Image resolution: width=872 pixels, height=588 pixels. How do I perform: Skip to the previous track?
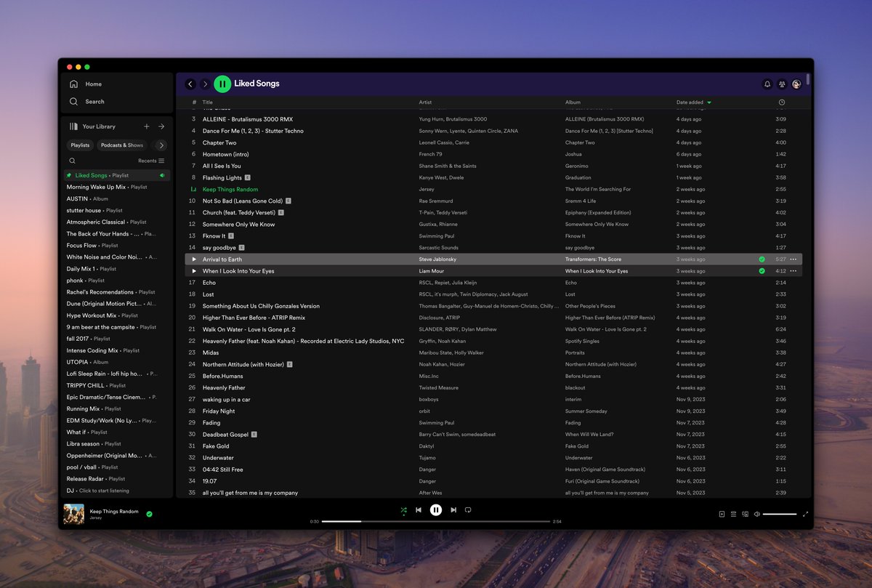click(x=419, y=510)
